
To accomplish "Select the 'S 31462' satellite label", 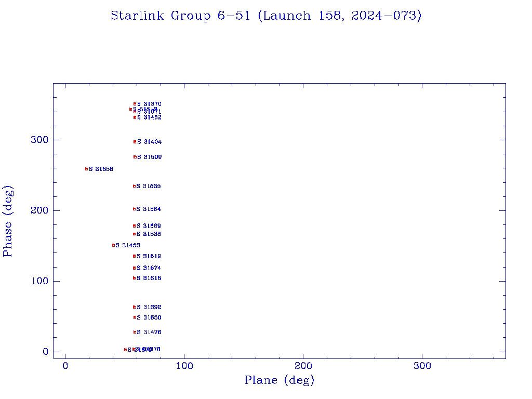I will click(x=149, y=117).
